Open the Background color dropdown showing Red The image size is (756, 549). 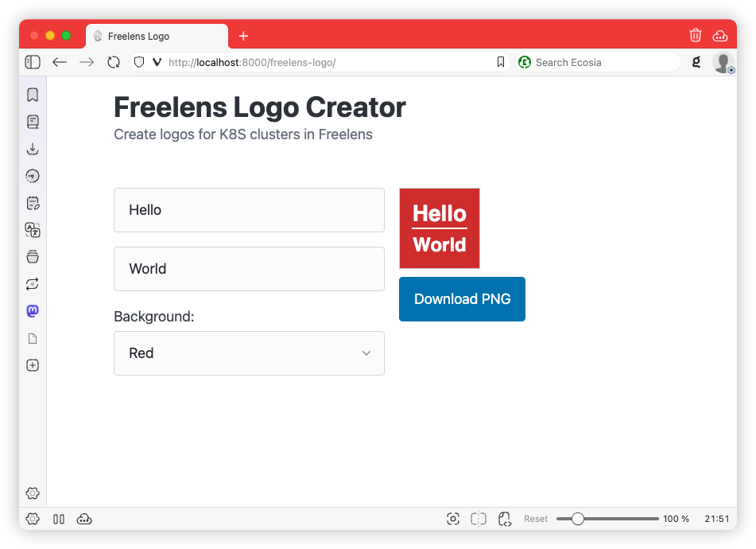(x=249, y=353)
